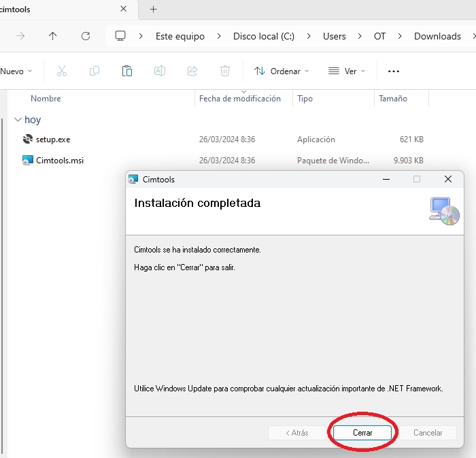
Task: Click the Cancelar button in Cimtools dialog
Action: coord(428,433)
